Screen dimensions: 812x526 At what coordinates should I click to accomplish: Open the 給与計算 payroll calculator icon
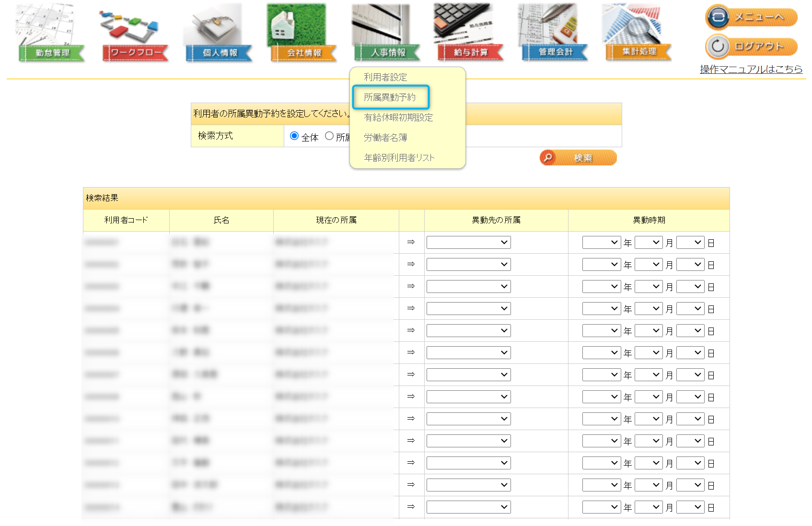pos(470,34)
